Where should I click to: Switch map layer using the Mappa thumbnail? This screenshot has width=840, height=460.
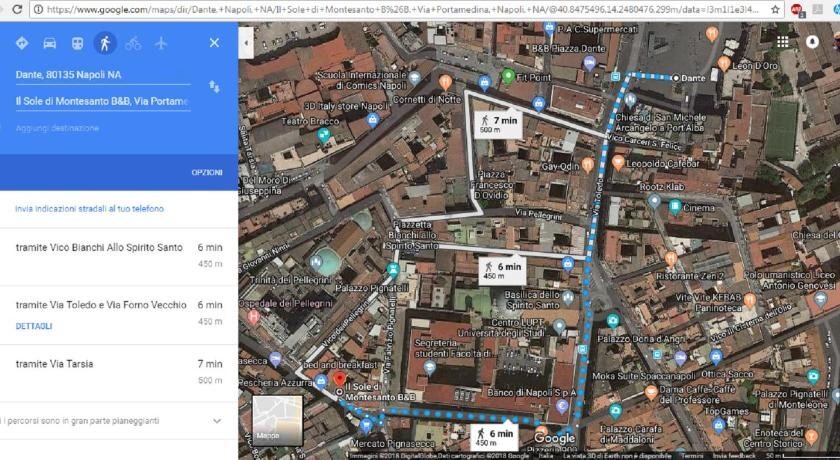coord(277,420)
